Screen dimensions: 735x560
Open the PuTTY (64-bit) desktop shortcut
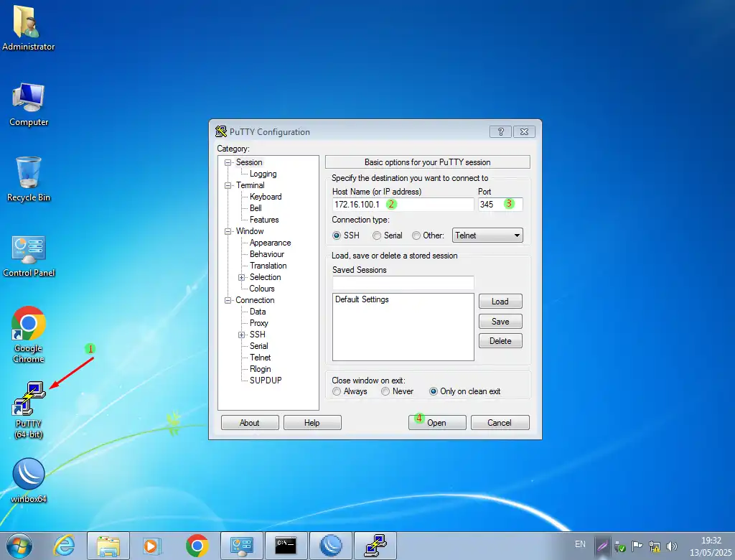pyautogui.click(x=29, y=400)
